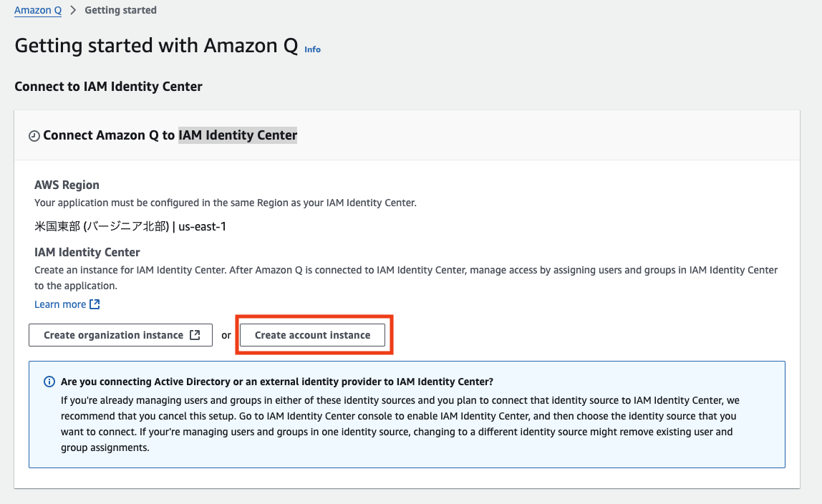The image size is (822, 504).
Task: Click the highlighted IAM Identity Center header text
Action: click(238, 135)
